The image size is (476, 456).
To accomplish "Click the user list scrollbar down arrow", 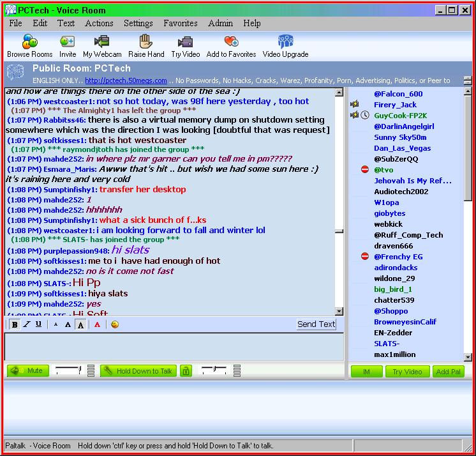I will [x=468, y=357].
